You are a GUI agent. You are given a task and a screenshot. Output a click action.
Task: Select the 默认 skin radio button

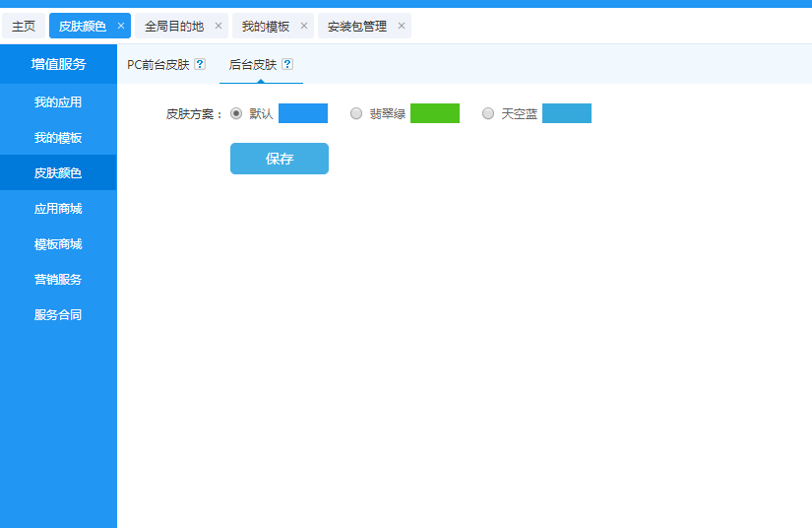[x=236, y=113]
